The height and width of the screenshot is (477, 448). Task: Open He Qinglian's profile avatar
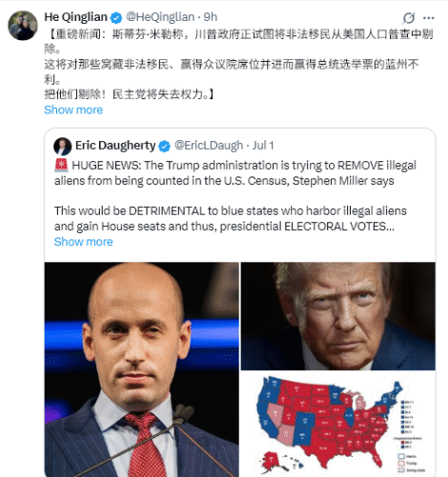click(x=23, y=26)
